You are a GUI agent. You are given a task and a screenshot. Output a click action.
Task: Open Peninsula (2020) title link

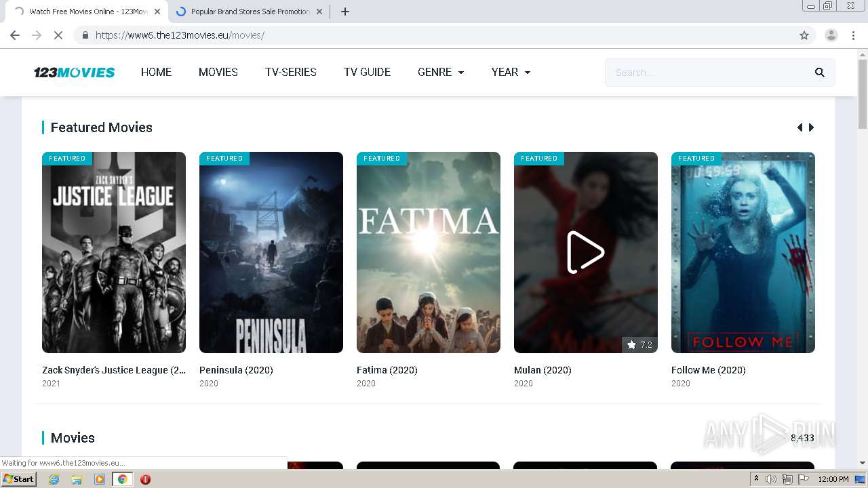click(x=236, y=370)
